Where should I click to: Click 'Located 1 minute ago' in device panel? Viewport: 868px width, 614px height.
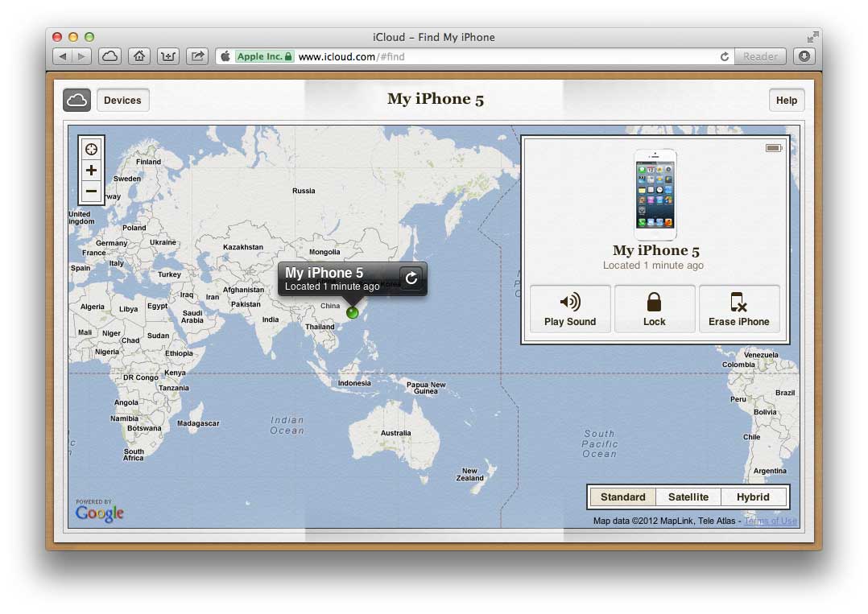tap(653, 266)
